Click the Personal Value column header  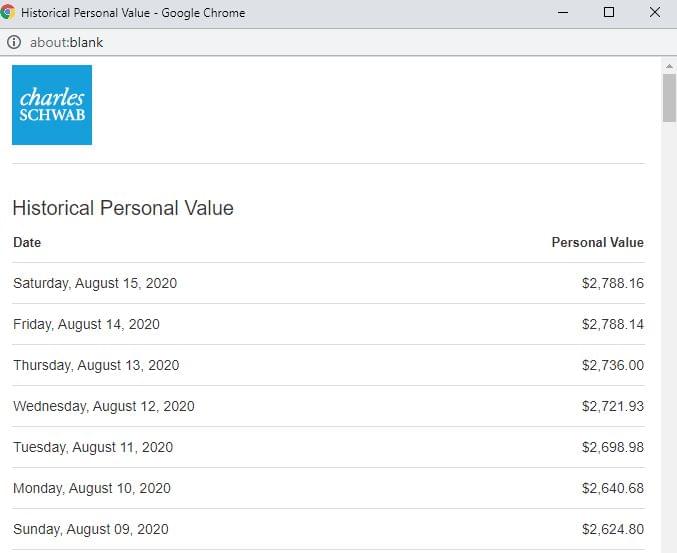pyautogui.click(x=597, y=243)
